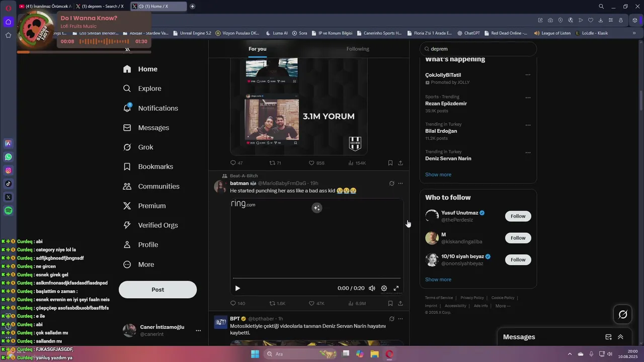This screenshot has height=362, width=644.
Task: Open Bookmarks in sidebar
Action: 148,166
